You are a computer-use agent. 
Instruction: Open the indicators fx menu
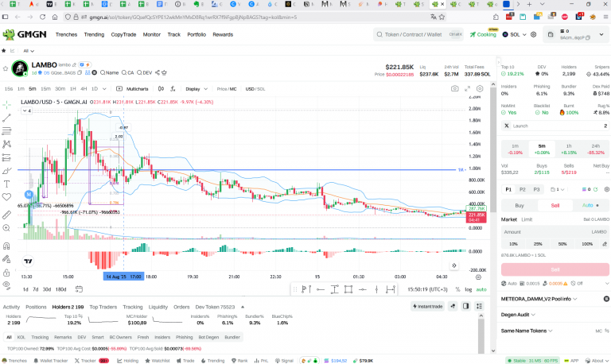pyautogui.click(x=173, y=89)
